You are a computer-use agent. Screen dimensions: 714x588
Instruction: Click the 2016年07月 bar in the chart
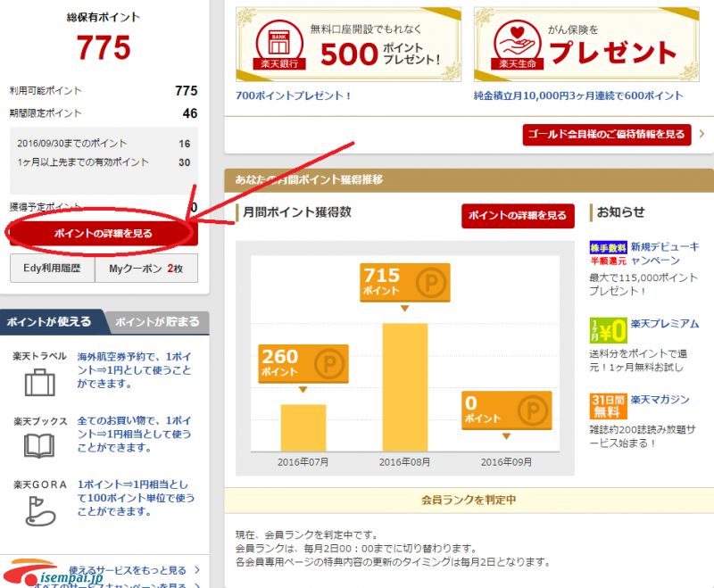(x=303, y=427)
